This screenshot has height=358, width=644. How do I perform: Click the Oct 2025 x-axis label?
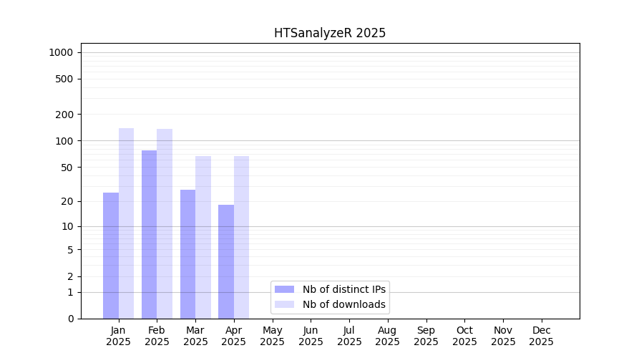(x=464, y=336)
